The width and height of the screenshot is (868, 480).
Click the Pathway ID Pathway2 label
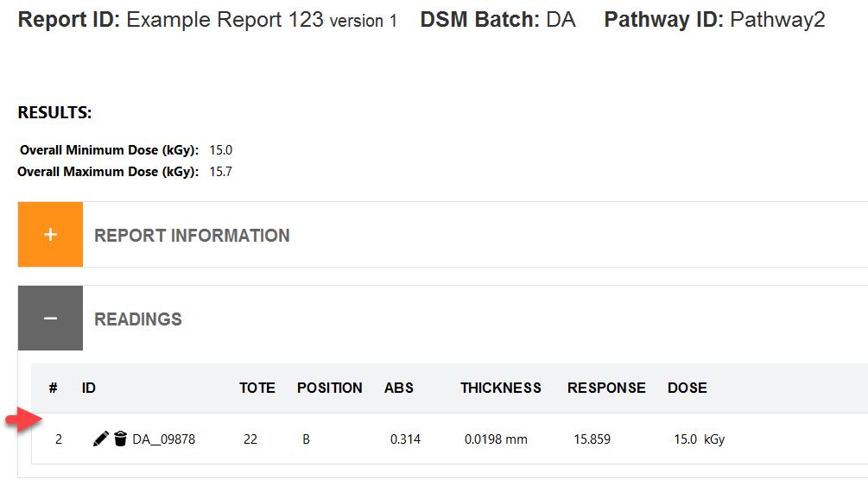click(x=714, y=20)
